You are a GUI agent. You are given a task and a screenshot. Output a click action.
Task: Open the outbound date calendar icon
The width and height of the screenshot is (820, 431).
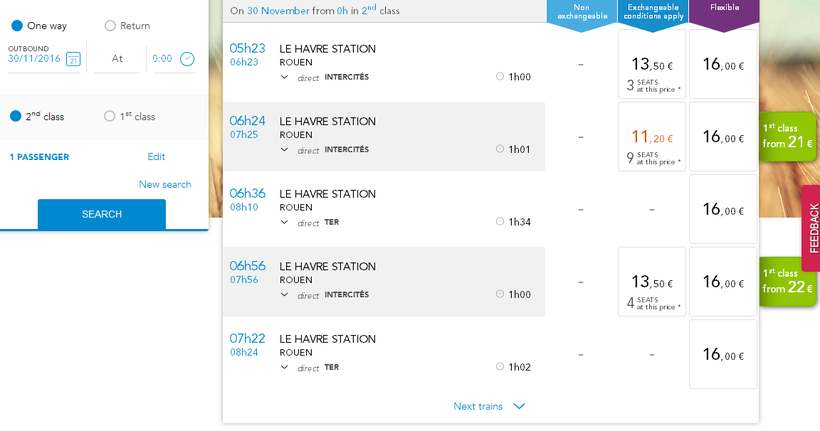(x=73, y=59)
